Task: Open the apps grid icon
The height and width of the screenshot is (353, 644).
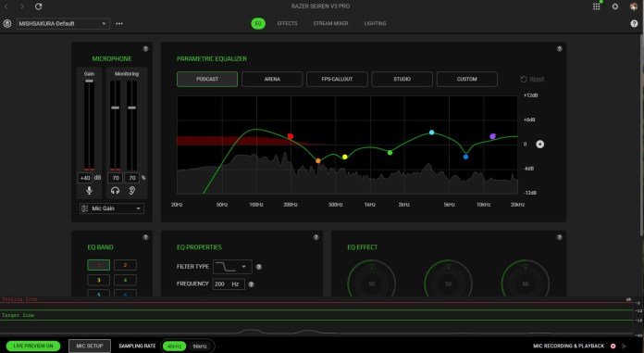Action: pyautogui.click(x=597, y=6)
